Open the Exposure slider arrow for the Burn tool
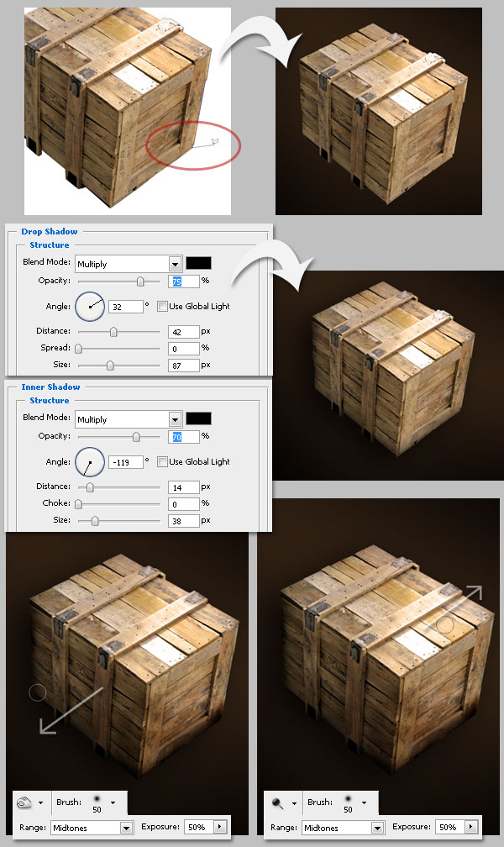 [220, 827]
